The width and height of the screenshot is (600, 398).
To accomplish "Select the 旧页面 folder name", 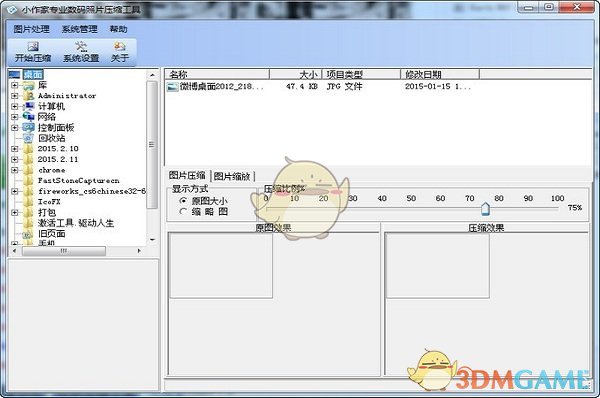I will (x=51, y=234).
